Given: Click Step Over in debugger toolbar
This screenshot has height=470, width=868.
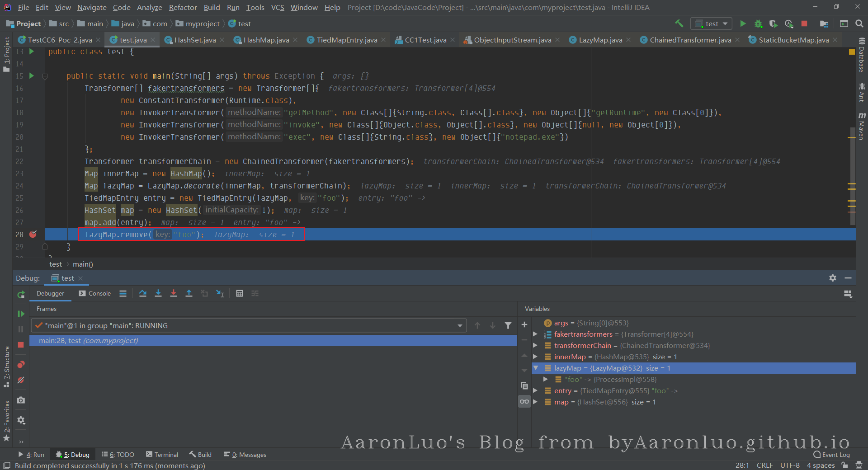Looking at the screenshot, I should point(143,293).
